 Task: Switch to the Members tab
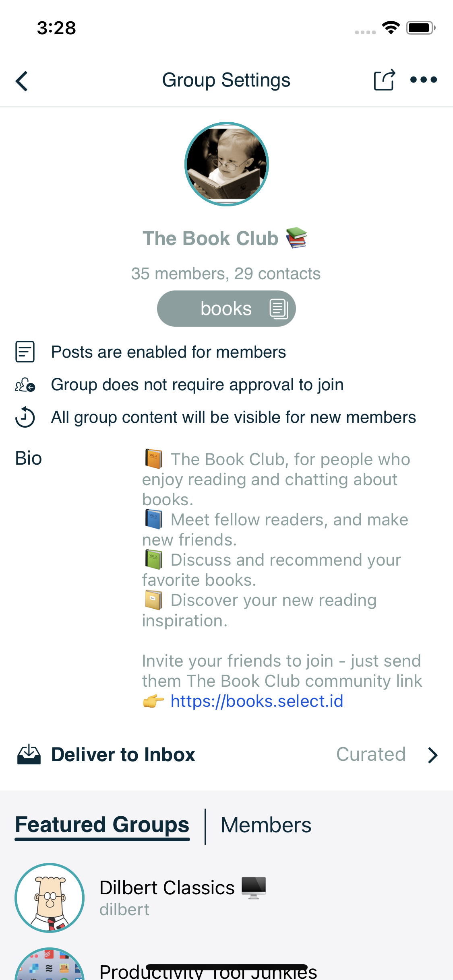(266, 825)
